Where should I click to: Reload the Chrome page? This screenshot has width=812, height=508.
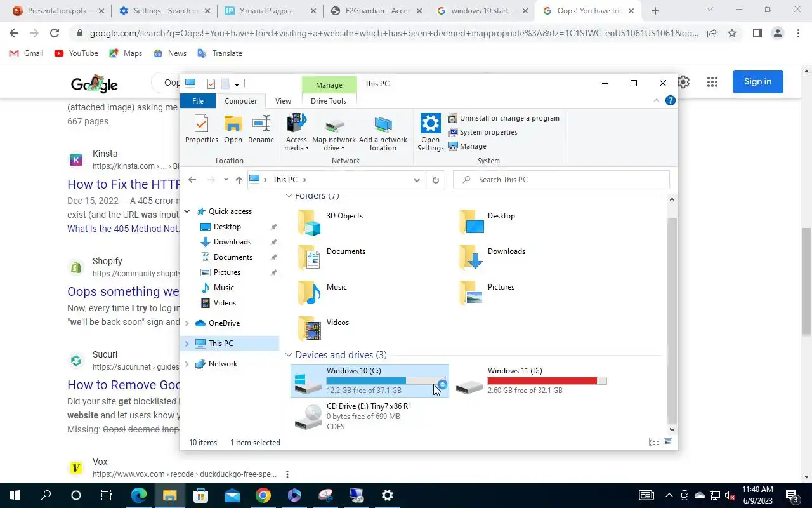55,33
